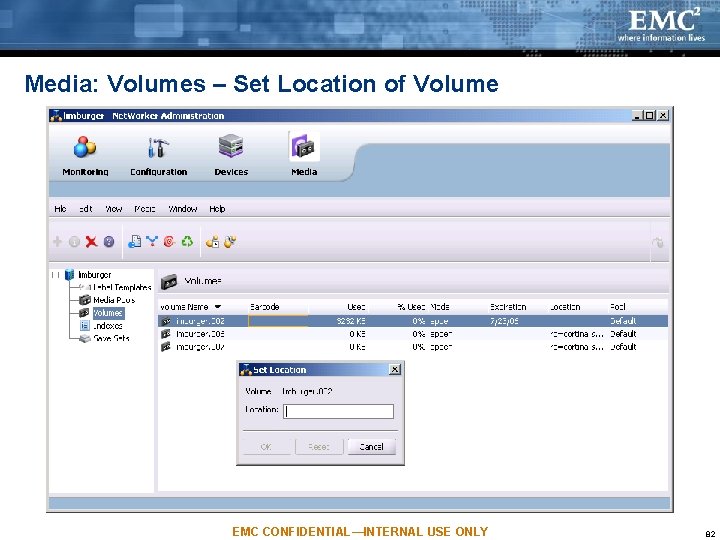Screen dimensions: 720x540
Task: Click the grayed plus (new) toolbar icon
Action: coord(57,242)
